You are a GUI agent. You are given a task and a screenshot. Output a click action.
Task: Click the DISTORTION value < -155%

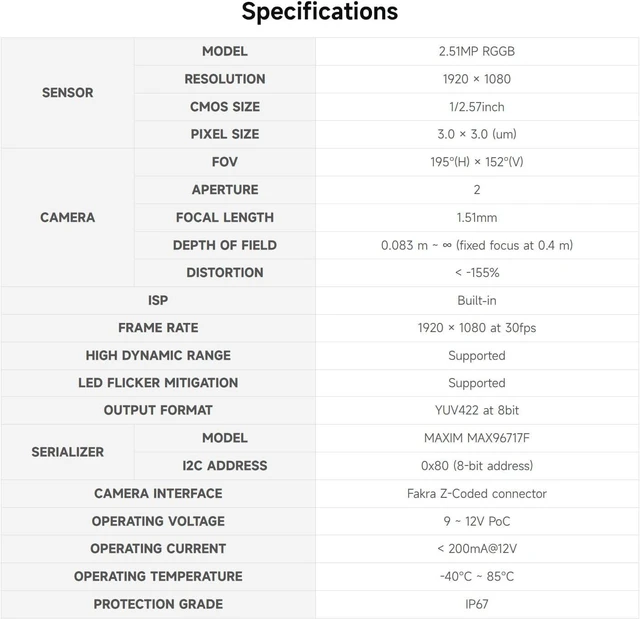[477, 273]
